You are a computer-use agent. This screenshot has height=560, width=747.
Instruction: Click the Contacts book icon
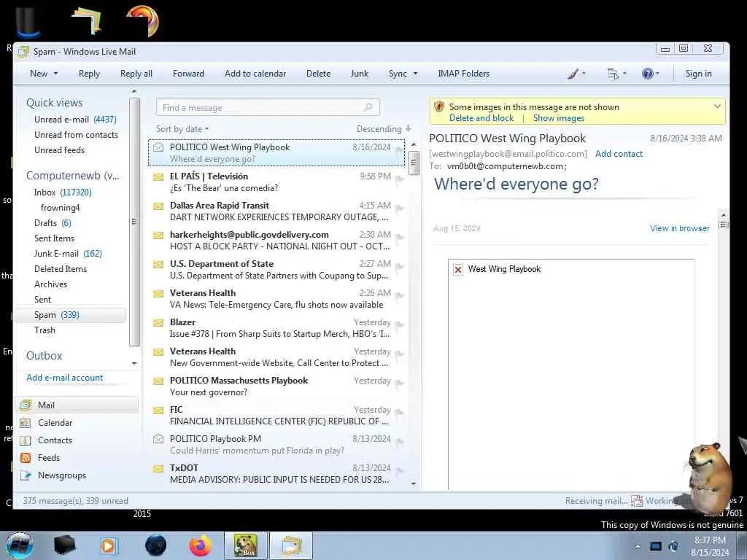[26, 440]
